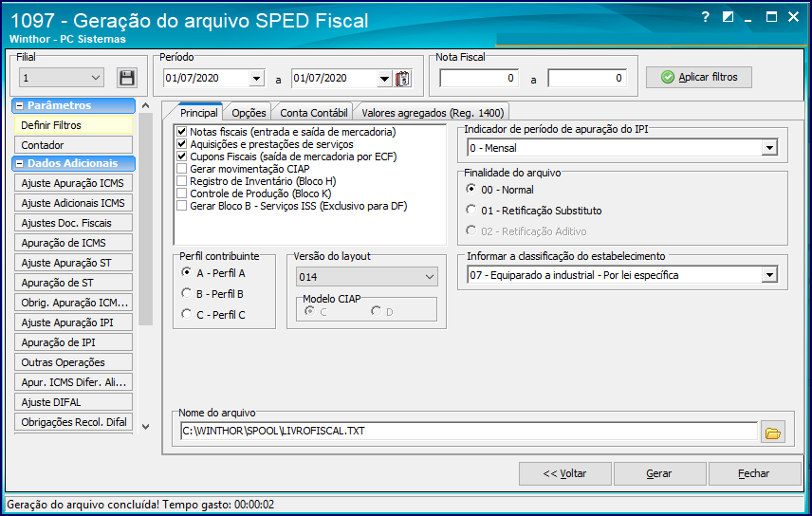Screen dimensions: 812x516
Task: Click the period start date field
Action: pyautogui.click(x=207, y=78)
